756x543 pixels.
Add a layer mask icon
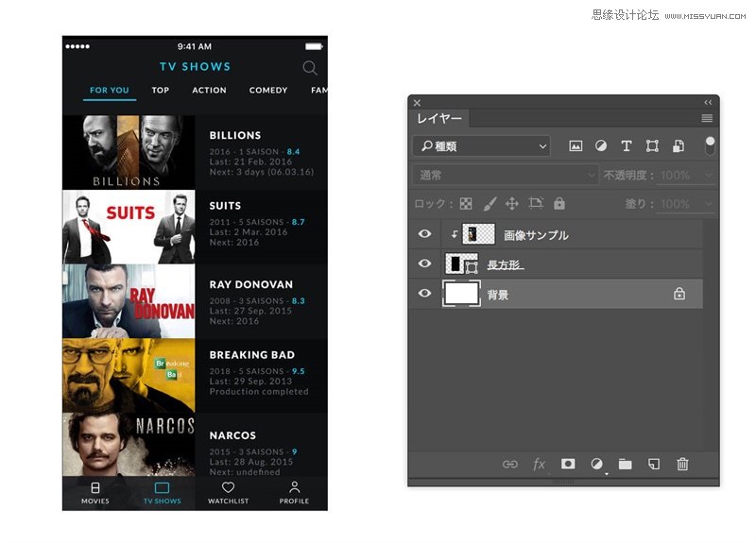pos(568,464)
